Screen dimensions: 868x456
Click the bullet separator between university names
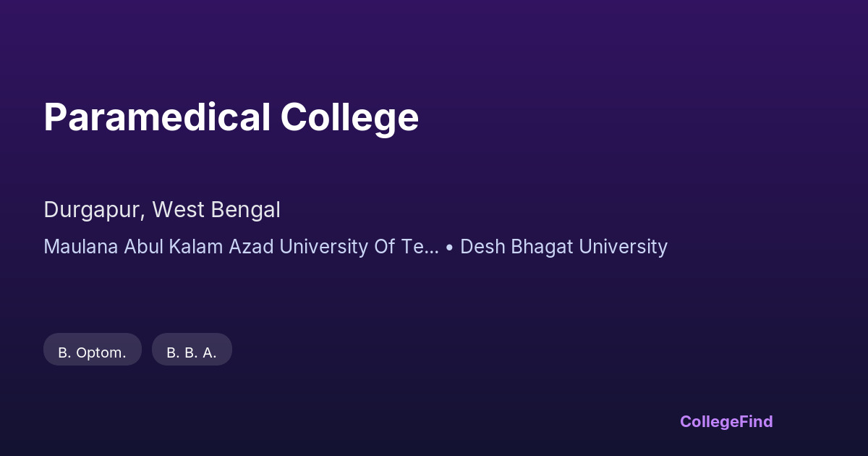tap(449, 247)
